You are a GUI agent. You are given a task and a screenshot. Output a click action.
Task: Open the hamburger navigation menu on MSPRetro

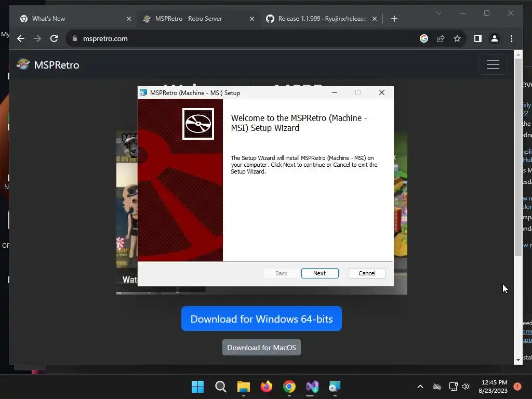pos(493,64)
